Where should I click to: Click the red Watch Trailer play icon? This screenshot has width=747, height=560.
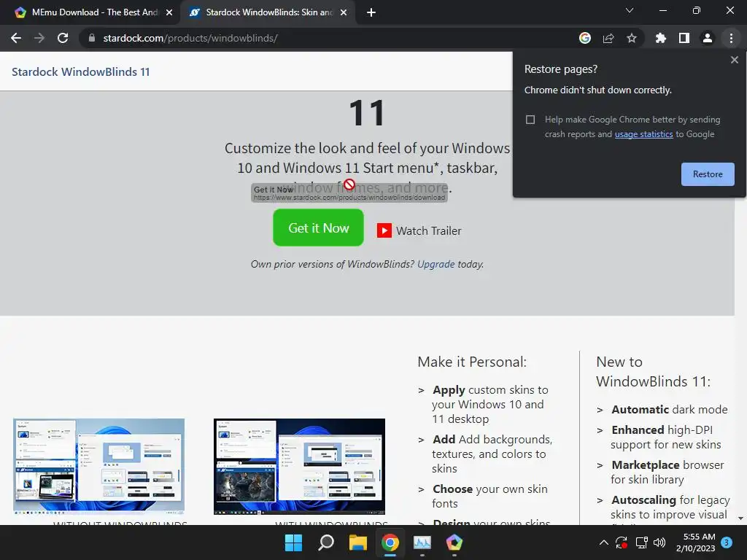click(x=384, y=230)
